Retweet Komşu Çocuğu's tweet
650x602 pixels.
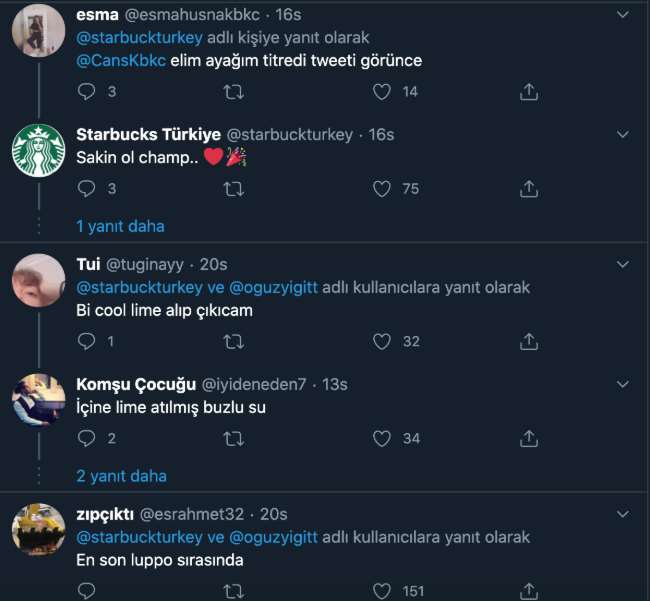point(233,438)
